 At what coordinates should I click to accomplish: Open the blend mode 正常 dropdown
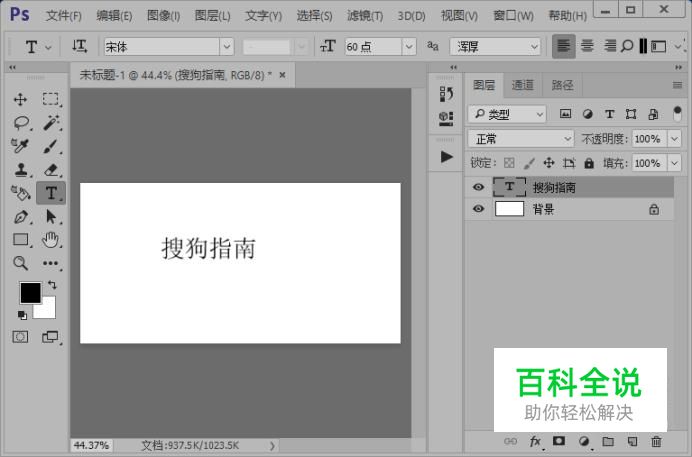(x=521, y=139)
